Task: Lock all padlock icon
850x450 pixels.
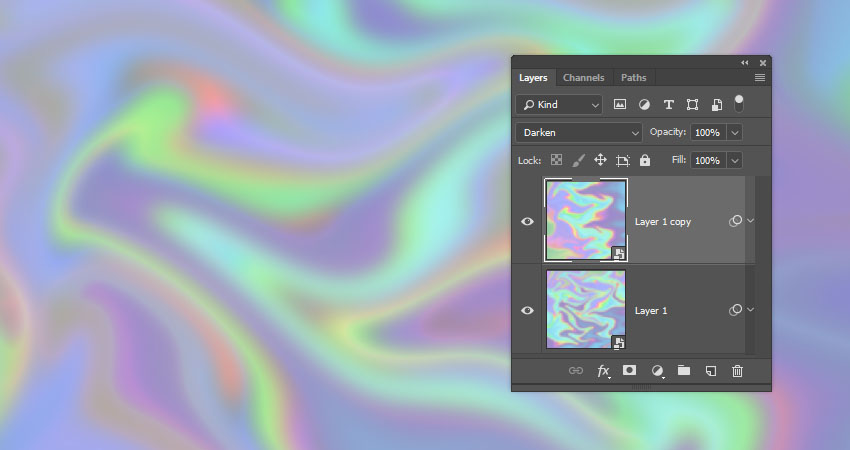Action: [645, 160]
